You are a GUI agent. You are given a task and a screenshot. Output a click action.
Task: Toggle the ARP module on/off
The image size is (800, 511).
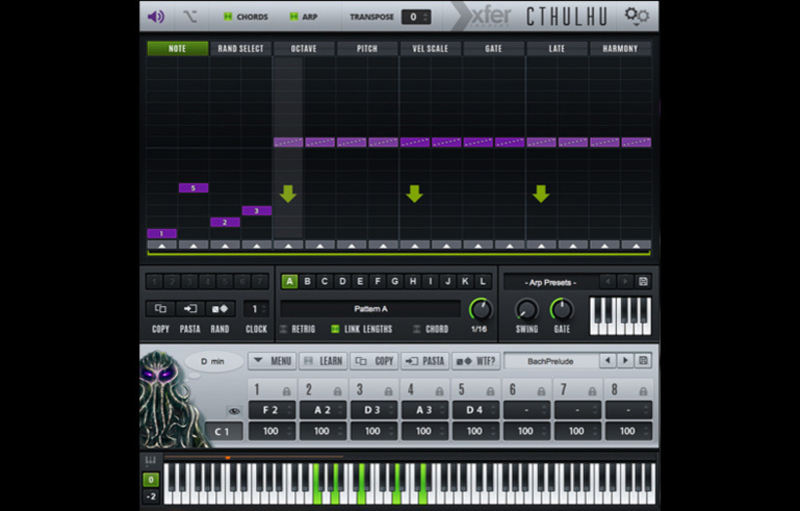coord(293,17)
